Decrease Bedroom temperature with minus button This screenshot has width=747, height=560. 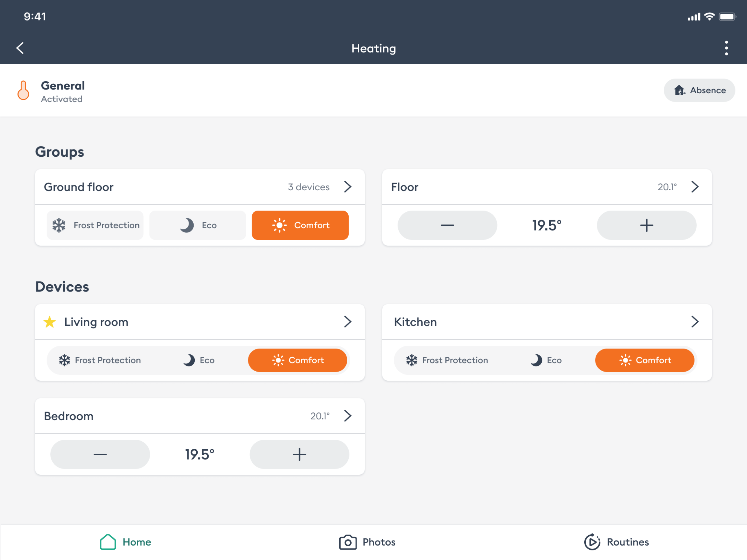100,454
